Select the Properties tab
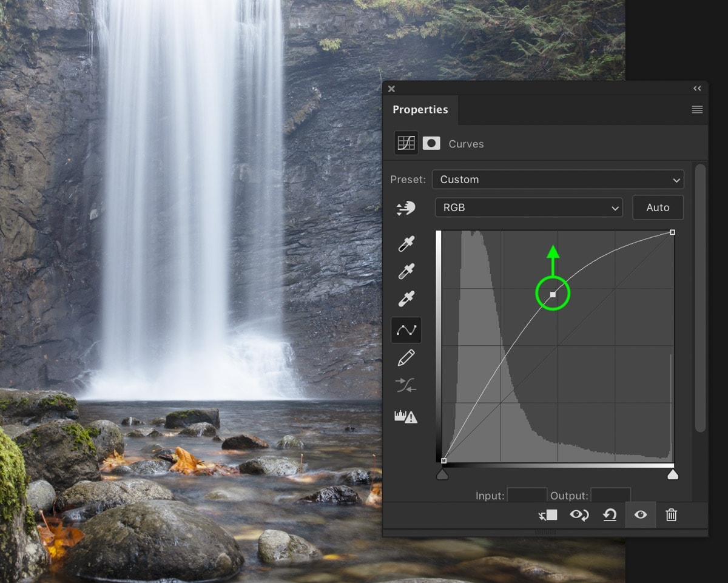This screenshot has width=728, height=583. (x=420, y=110)
